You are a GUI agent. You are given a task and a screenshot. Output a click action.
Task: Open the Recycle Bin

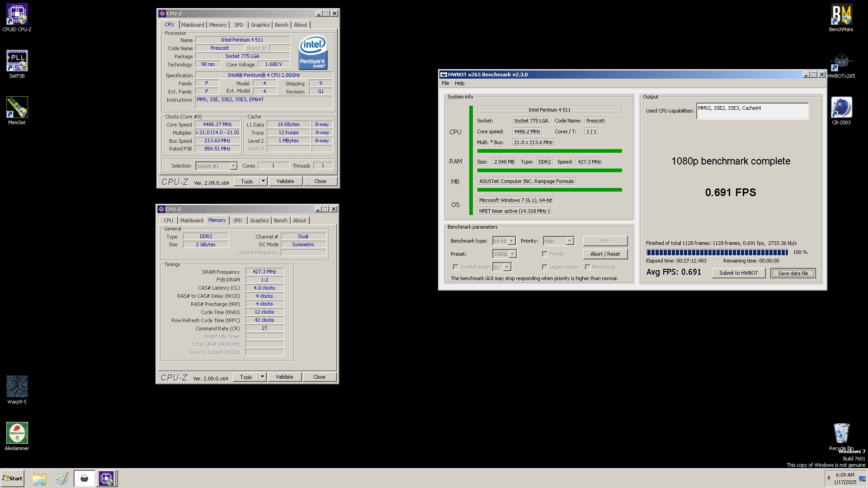pyautogui.click(x=841, y=436)
